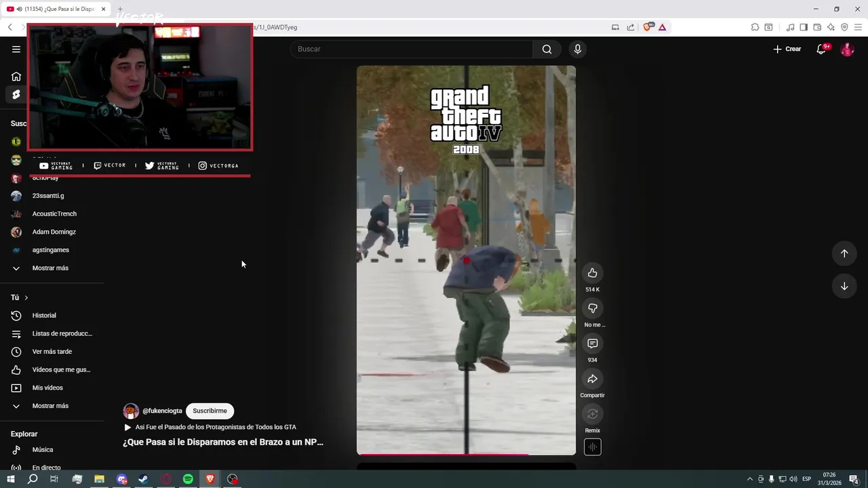Click the Crear button
This screenshot has width=868, height=488.
pos(787,49)
